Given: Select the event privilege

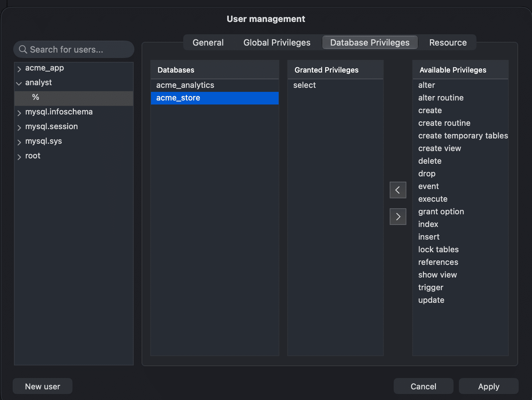Looking at the screenshot, I should coord(461,186).
